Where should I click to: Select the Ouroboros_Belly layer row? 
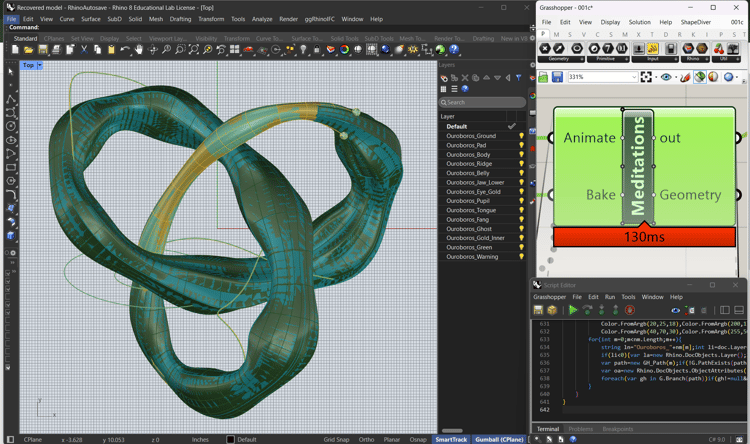(468, 173)
